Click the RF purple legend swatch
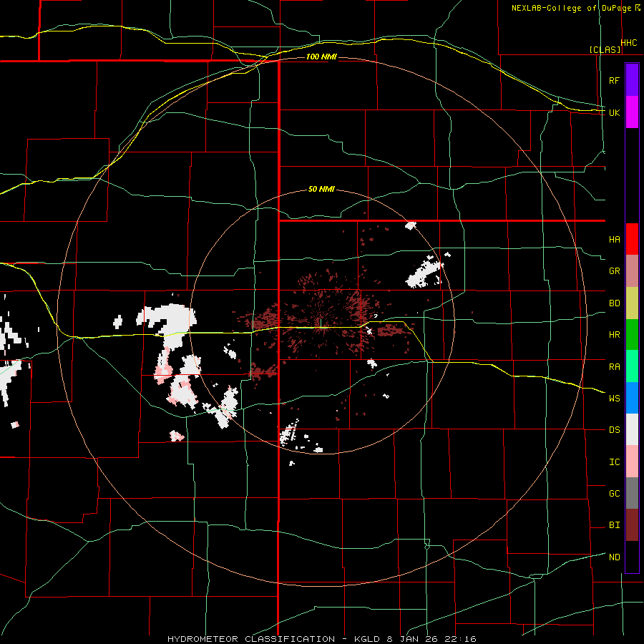This screenshot has height=644, width=644. click(632, 80)
